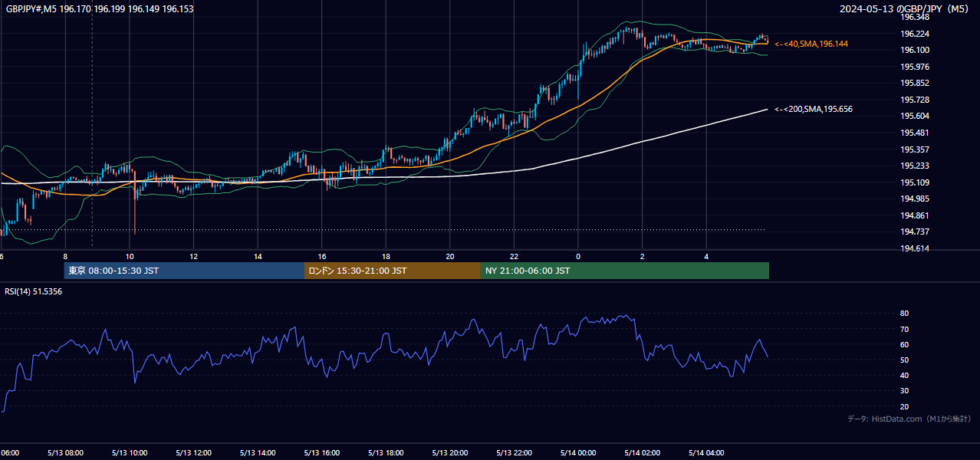Click RSI scale value 70
Image resolution: width=980 pixels, height=460 pixels.
[905, 329]
